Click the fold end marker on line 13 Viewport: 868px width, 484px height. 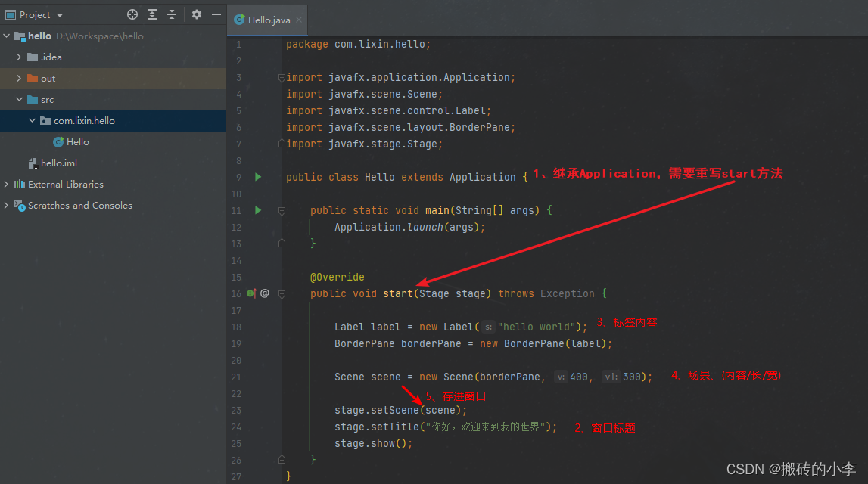(282, 244)
